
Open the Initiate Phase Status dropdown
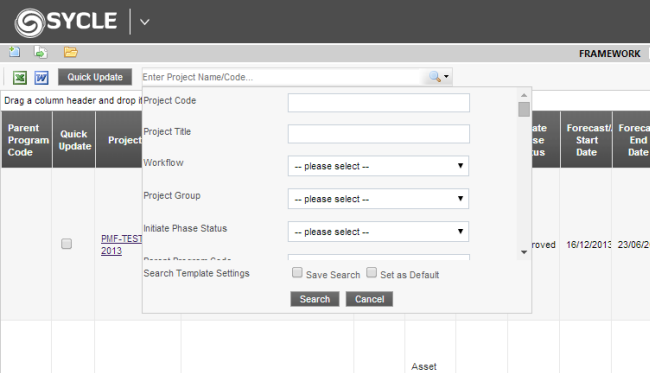pyautogui.click(x=378, y=231)
